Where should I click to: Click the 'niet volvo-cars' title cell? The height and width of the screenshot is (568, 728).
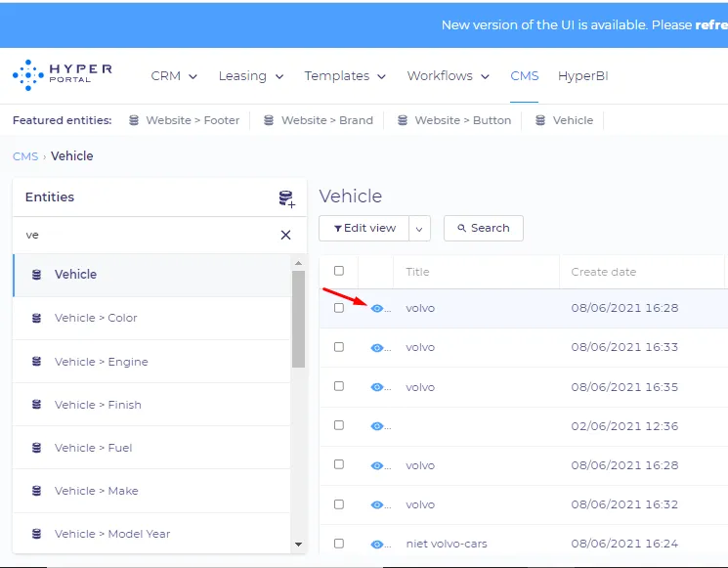[x=447, y=544]
